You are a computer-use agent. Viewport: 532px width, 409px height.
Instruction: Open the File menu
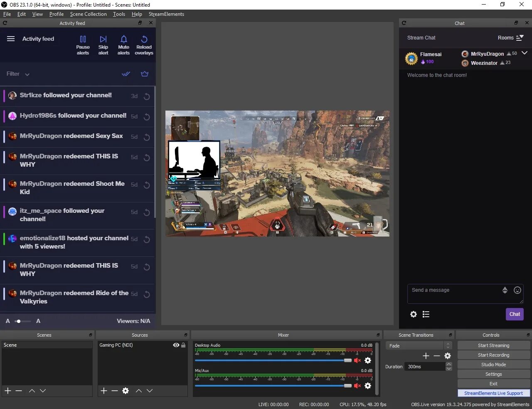click(x=7, y=14)
